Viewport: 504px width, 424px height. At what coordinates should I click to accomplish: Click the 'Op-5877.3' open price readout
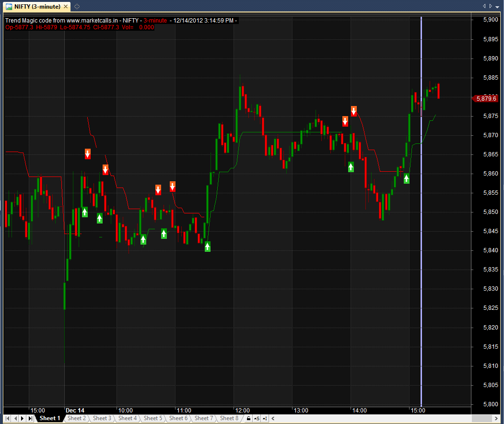19,27
